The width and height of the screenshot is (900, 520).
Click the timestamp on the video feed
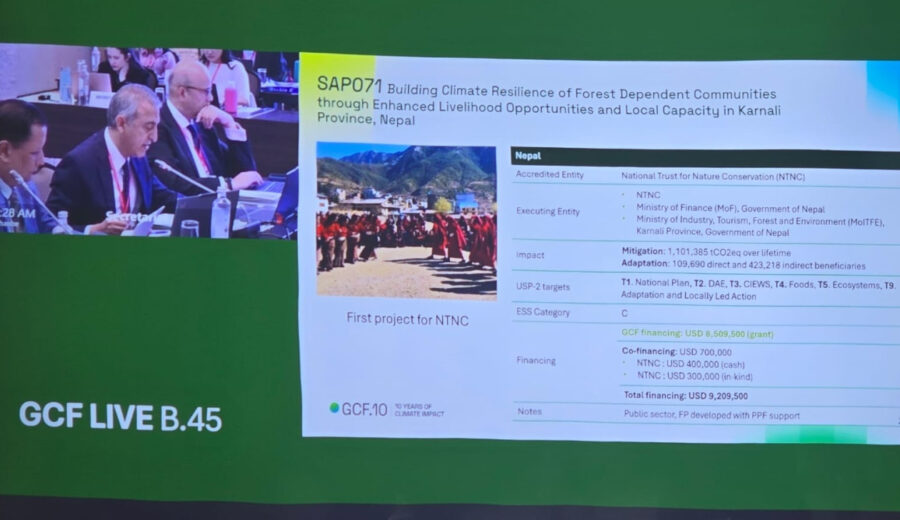click(18, 213)
